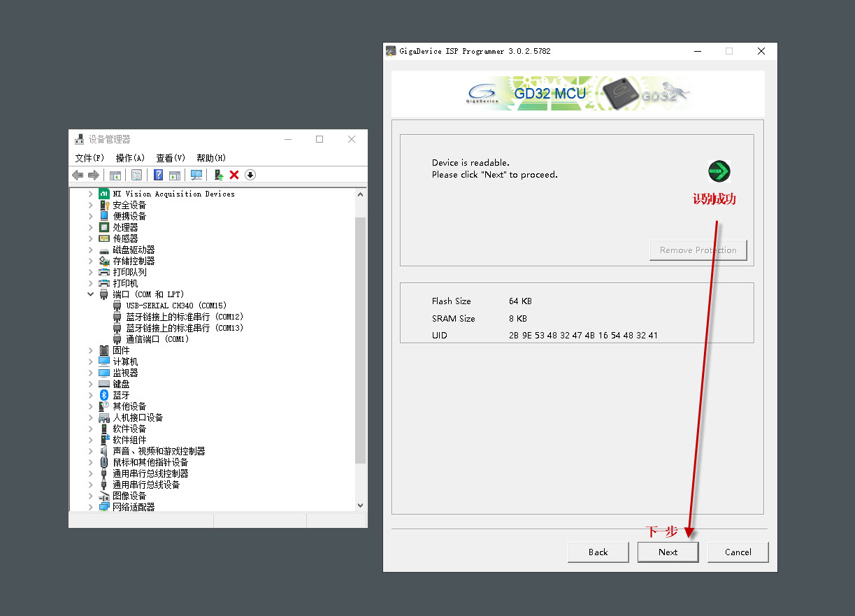Go Back in the ISP Programmer wizard
The height and width of the screenshot is (616, 855).
click(598, 552)
